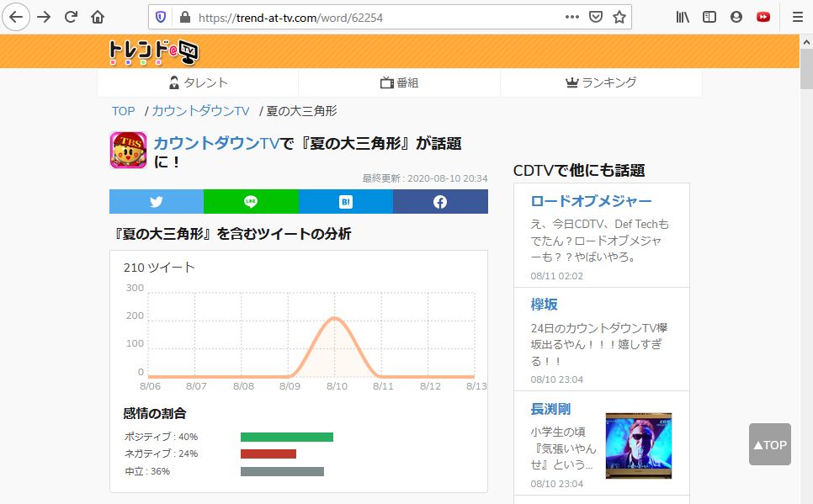Screen dimensions: 813x504
Task: Bookmark this page with the star icon
Action: [619, 17]
